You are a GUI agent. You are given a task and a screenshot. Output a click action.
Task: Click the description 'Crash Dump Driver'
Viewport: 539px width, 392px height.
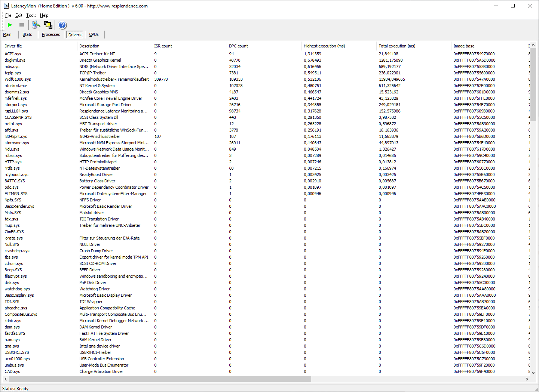coord(96,251)
